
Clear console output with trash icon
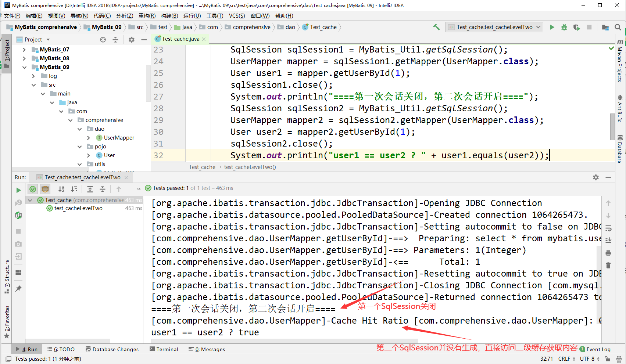point(608,265)
